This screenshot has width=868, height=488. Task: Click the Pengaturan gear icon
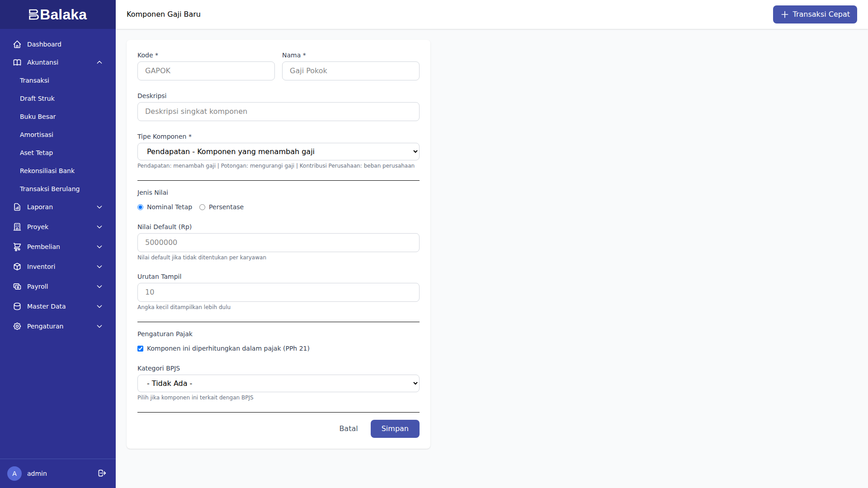pos(17,326)
